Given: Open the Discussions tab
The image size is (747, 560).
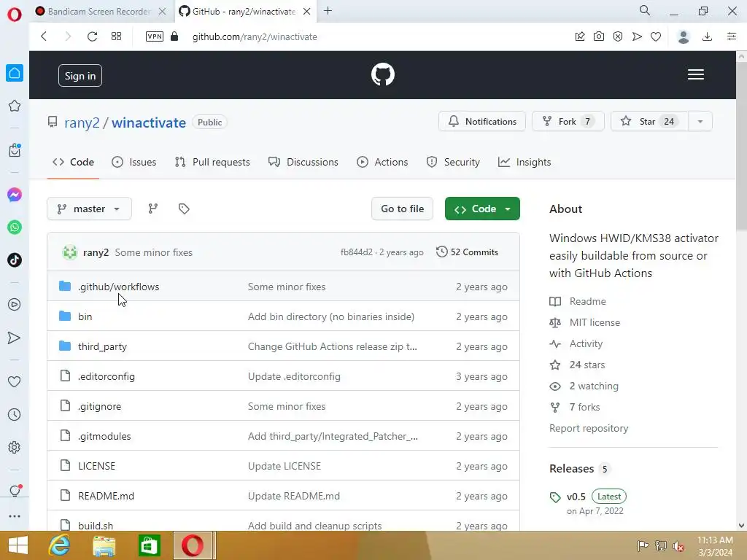Looking at the screenshot, I should [x=303, y=163].
